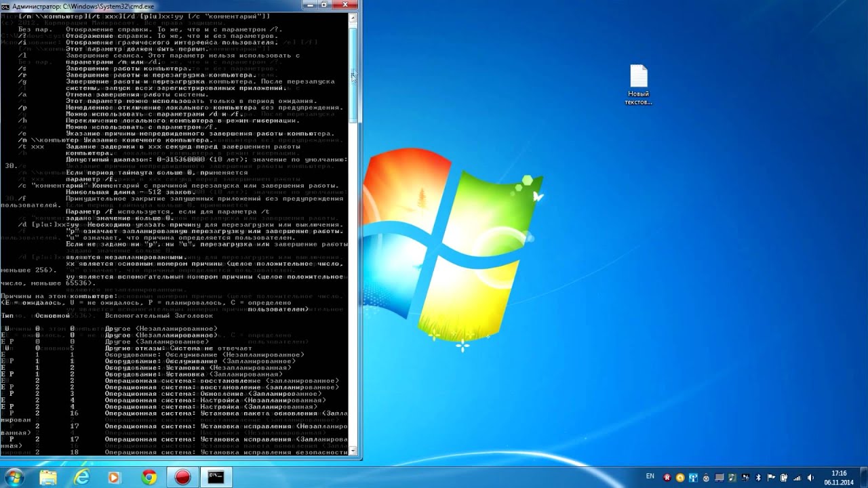Select the Новый текстов... desktop file
Viewport: 868px width, 488px height.
[639, 85]
